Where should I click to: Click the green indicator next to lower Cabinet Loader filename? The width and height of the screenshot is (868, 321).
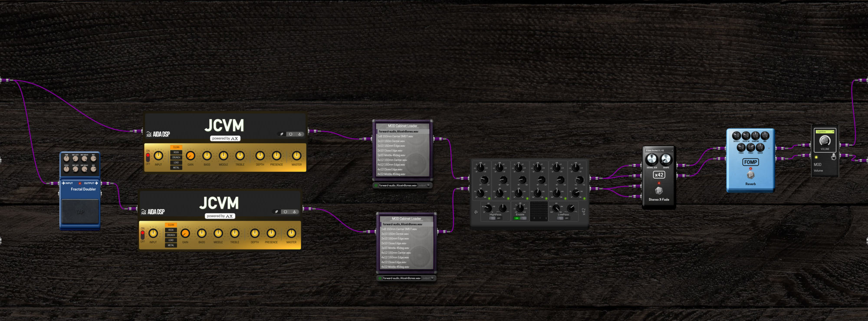380,278
